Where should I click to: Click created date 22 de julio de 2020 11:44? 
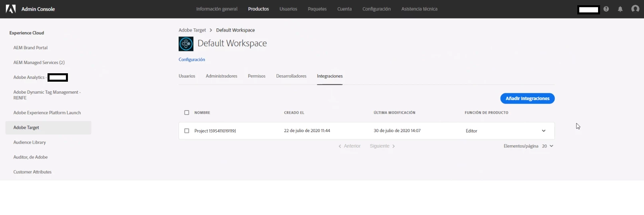(307, 131)
